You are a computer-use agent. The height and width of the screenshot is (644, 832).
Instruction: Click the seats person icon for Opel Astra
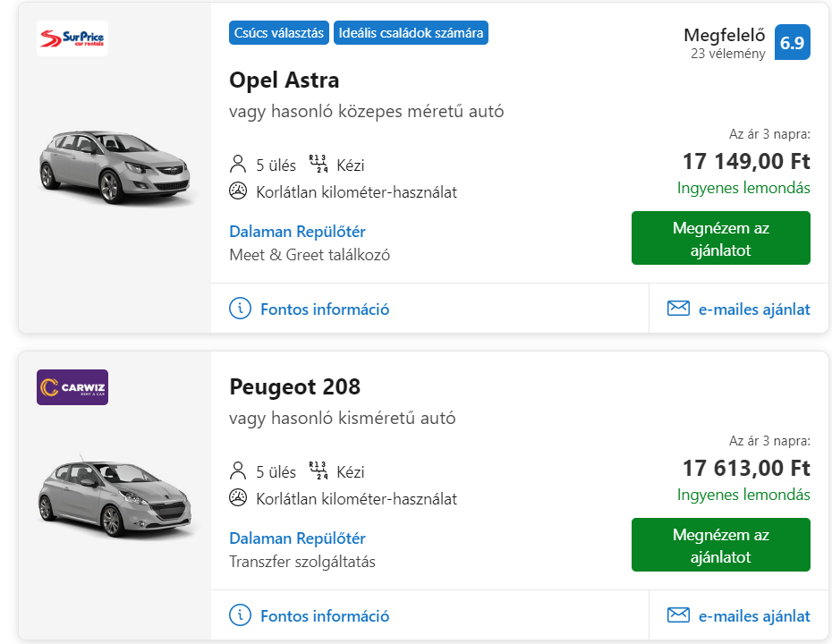click(238, 164)
